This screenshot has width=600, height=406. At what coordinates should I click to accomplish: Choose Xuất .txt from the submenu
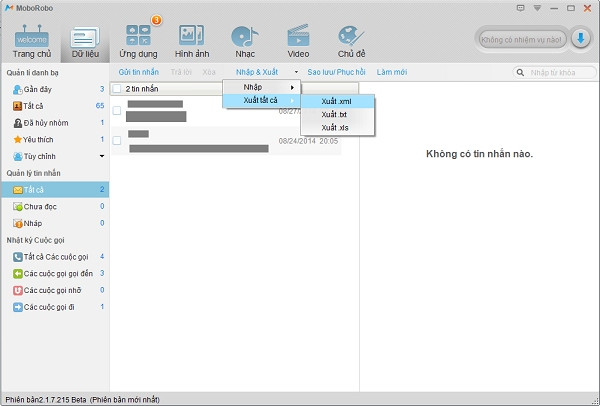pos(338,114)
